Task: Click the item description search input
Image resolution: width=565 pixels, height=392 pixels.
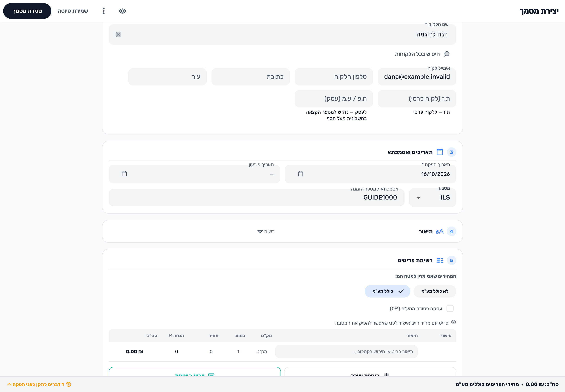Action: [346, 351]
